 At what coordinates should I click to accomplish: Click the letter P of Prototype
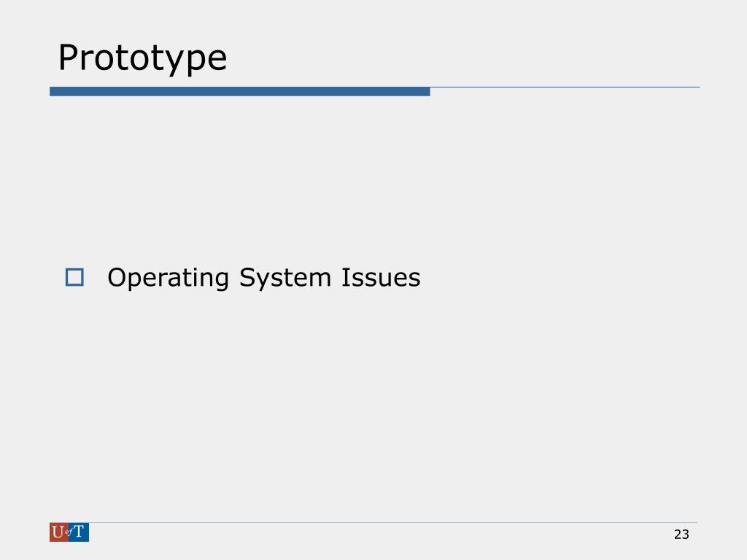[x=68, y=58]
